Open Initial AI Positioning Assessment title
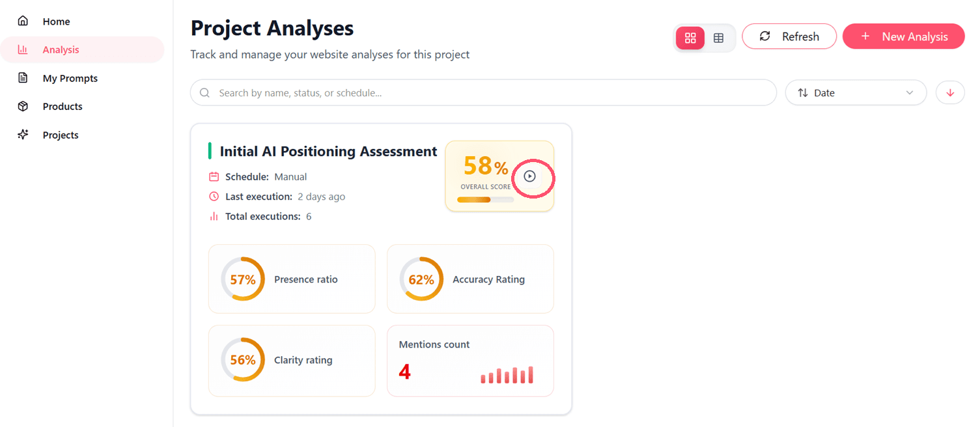The height and width of the screenshot is (427, 980). click(x=328, y=152)
